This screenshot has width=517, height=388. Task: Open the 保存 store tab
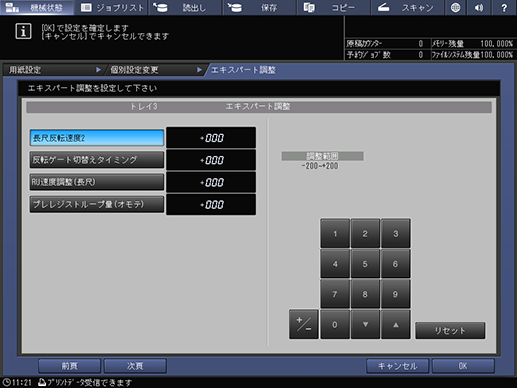click(260, 7)
